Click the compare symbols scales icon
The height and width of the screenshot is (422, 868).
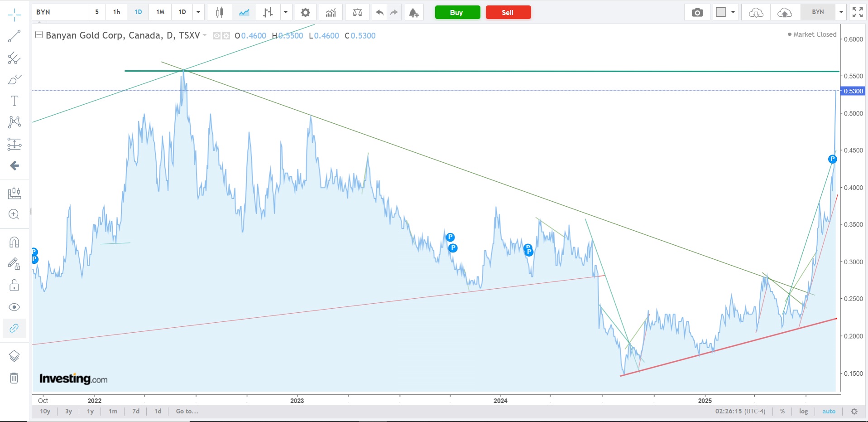357,12
